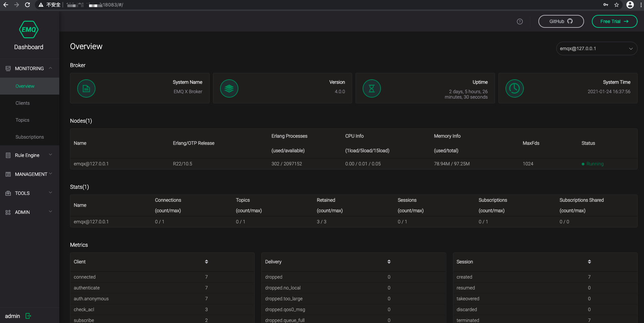This screenshot has width=644, height=323.
Task: Click the created session metric
Action: click(545, 277)
